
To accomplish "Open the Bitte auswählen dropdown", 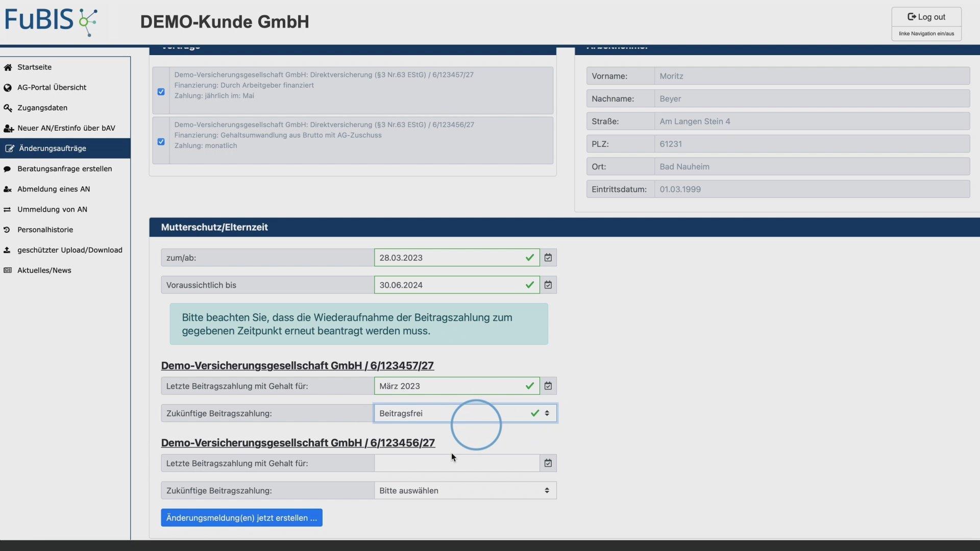I will coord(462,490).
